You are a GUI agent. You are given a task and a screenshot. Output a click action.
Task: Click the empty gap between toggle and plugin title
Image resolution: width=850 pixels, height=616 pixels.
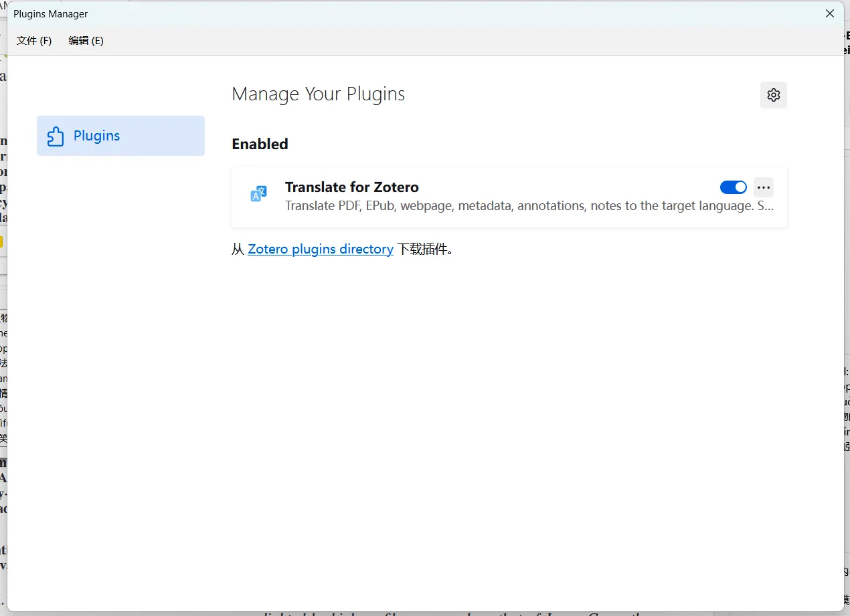pyautogui.click(x=569, y=187)
